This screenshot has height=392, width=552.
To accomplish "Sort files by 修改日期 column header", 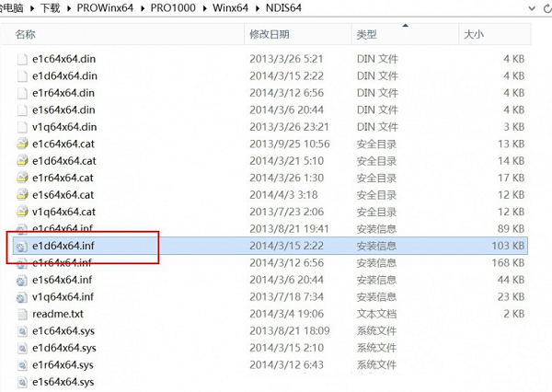I will click(x=269, y=34).
